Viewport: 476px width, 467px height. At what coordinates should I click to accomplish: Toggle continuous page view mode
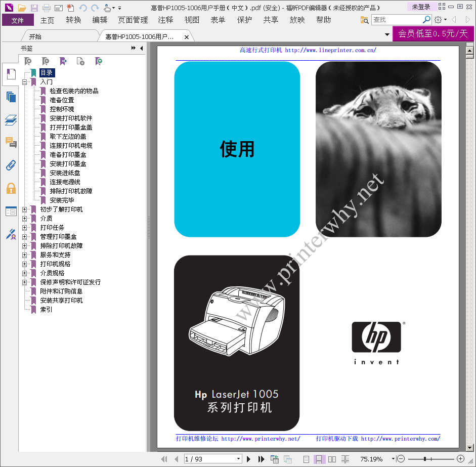[319, 459]
